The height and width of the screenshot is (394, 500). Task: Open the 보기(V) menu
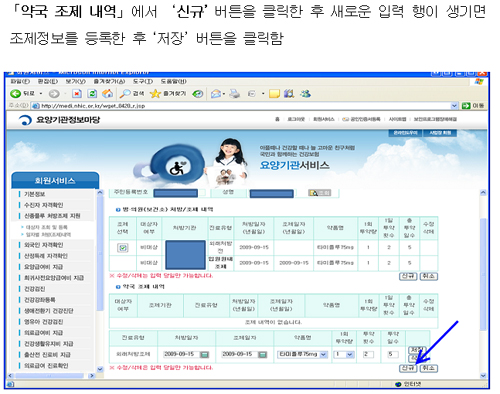pyautogui.click(x=75, y=81)
